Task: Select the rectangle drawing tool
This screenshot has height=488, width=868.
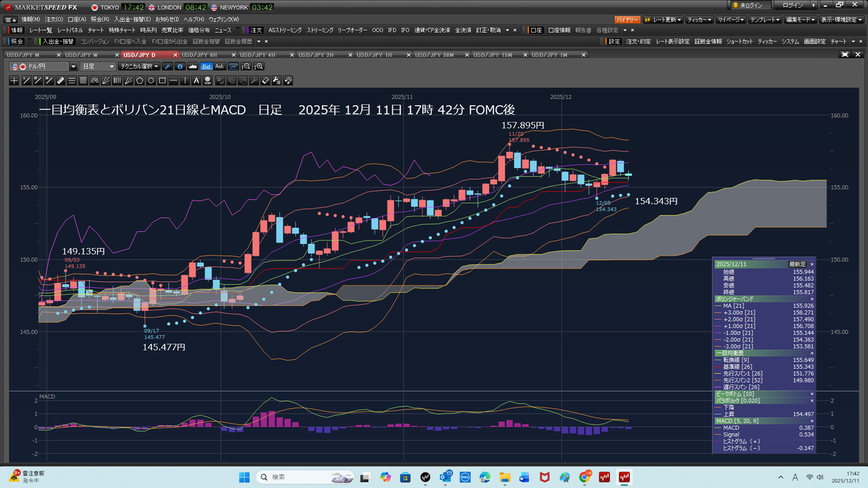Action: (162, 81)
